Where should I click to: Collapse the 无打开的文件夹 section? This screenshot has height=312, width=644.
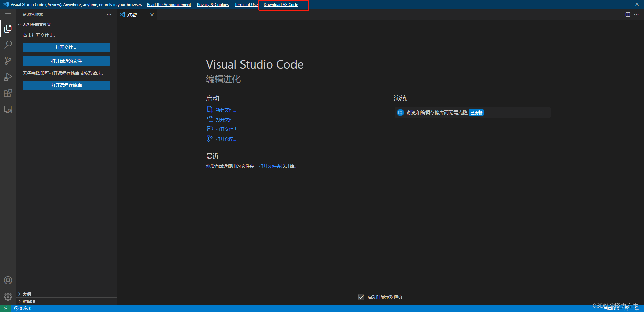click(66, 24)
